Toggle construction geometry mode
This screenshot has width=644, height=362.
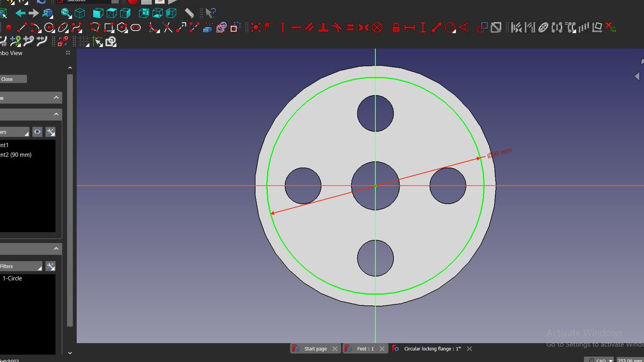(235, 27)
